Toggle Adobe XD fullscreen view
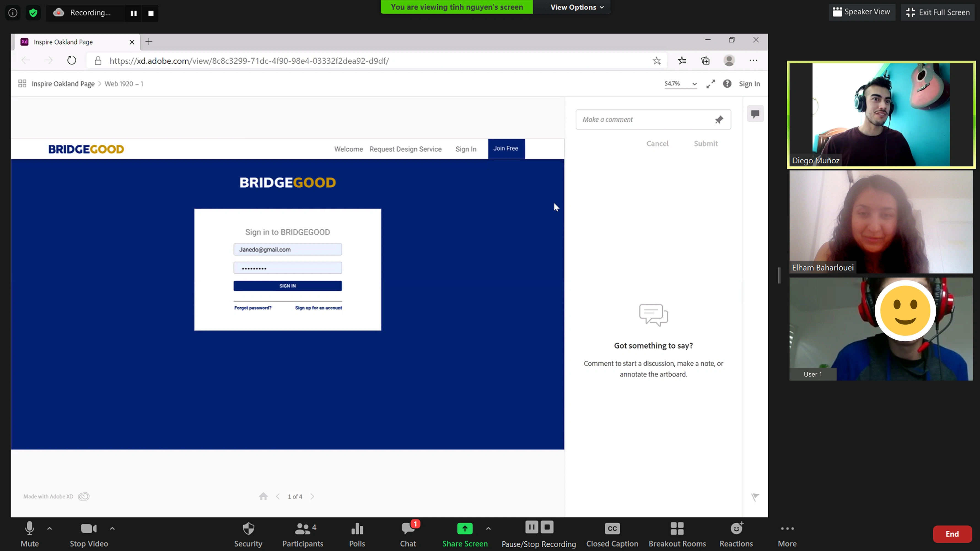This screenshot has height=551, width=980. [x=711, y=84]
